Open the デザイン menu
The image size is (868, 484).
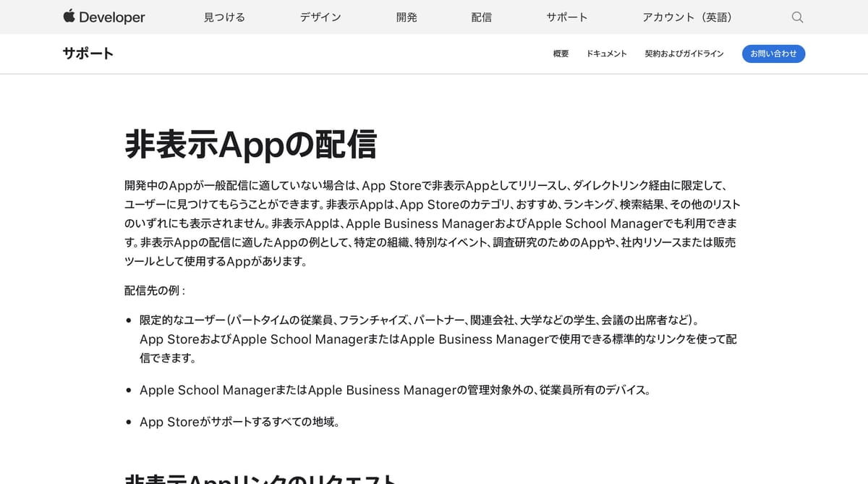click(320, 17)
